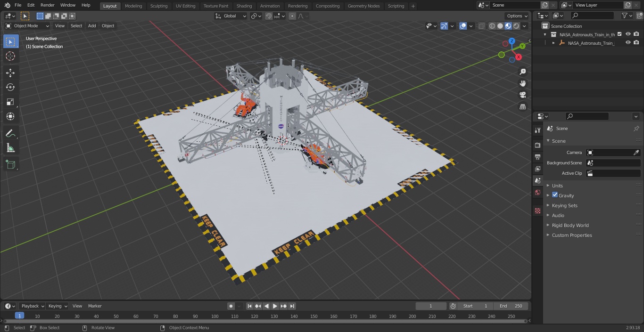Switch to Annotate tool

(x=10, y=134)
